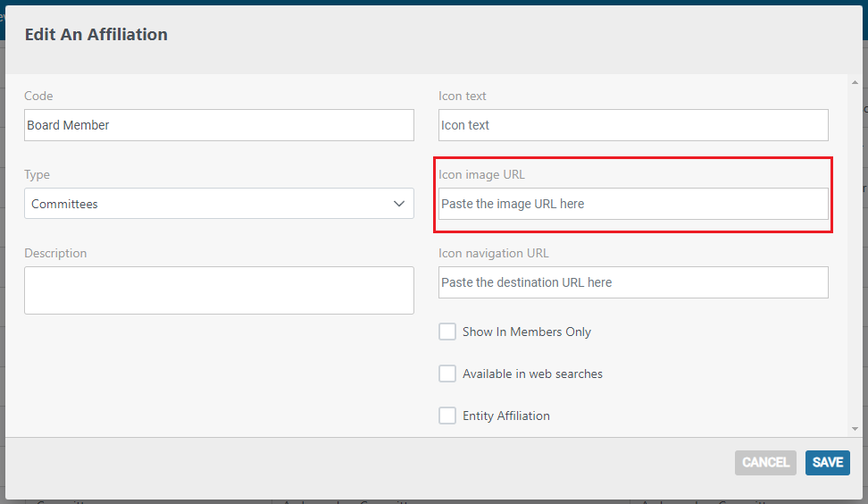Open the Type dropdown showing Committees
This screenshot has width=868, height=504.
point(219,203)
